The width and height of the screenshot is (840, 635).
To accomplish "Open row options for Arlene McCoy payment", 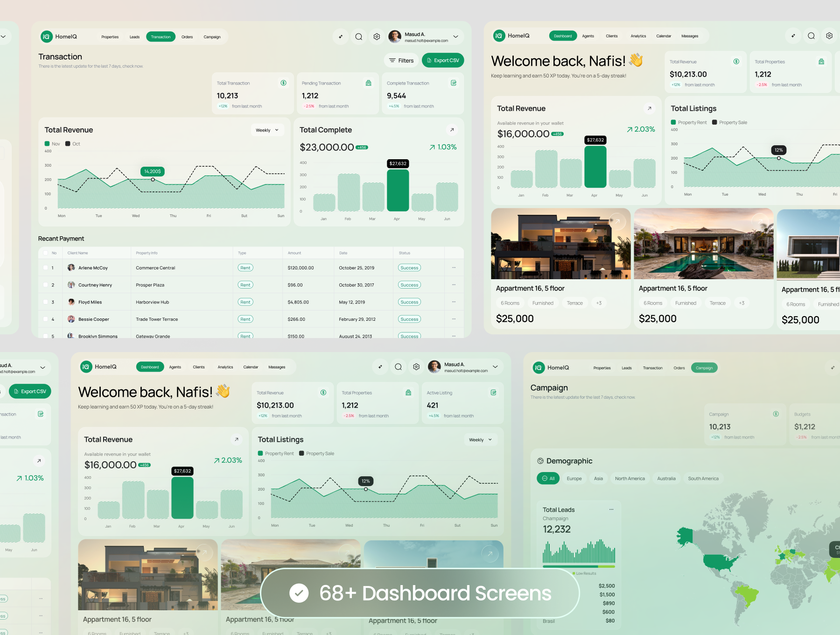I will (x=454, y=268).
